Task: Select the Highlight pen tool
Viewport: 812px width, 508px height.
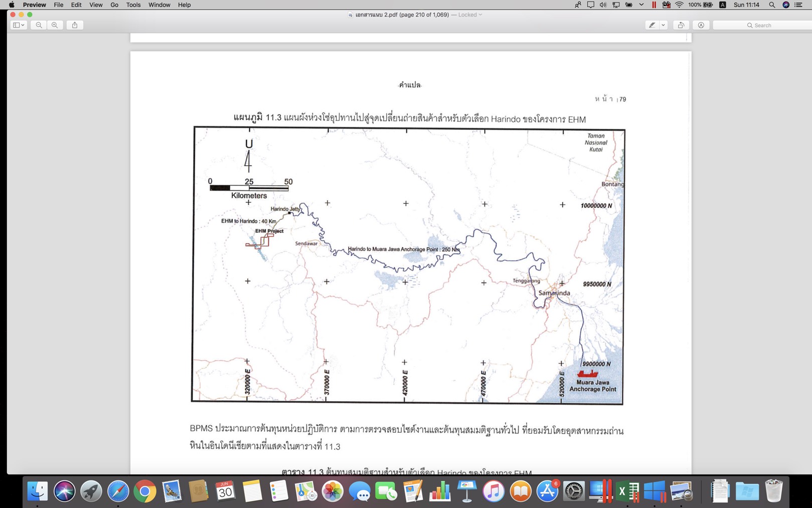Action: 652,25
